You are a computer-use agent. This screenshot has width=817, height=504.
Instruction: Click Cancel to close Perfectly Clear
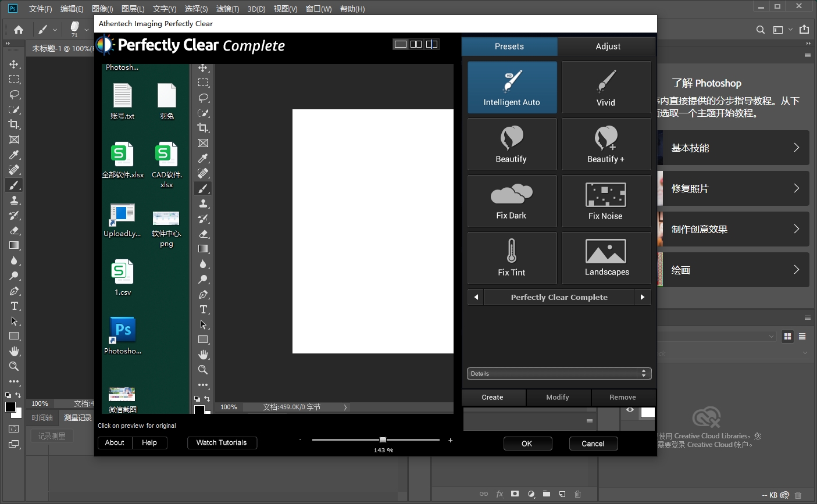click(593, 444)
